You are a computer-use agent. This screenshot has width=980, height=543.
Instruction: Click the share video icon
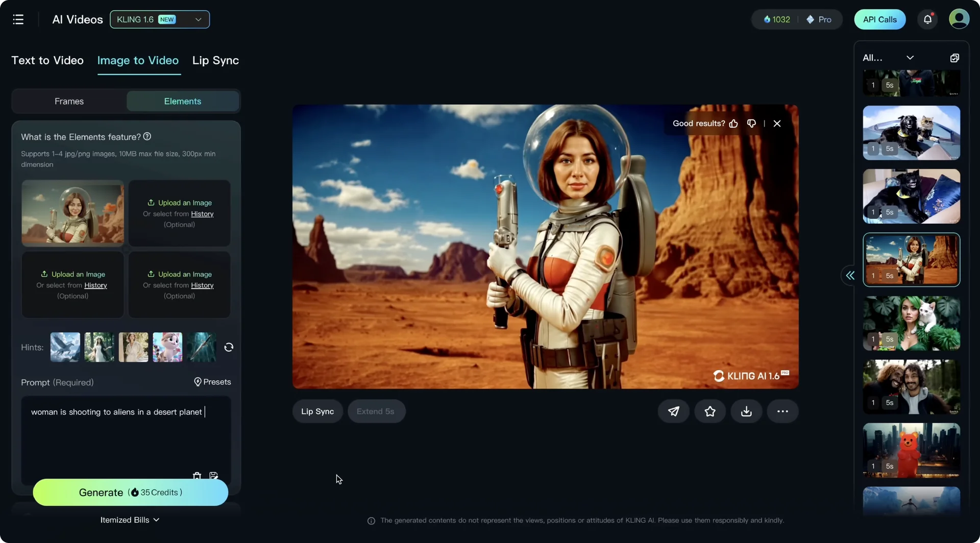[x=673, y=411]
